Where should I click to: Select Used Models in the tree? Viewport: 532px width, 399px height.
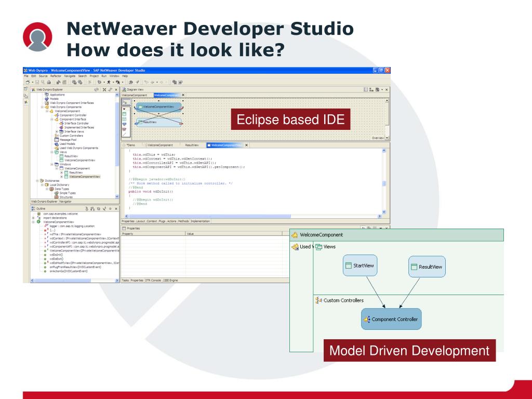(67, 144)
